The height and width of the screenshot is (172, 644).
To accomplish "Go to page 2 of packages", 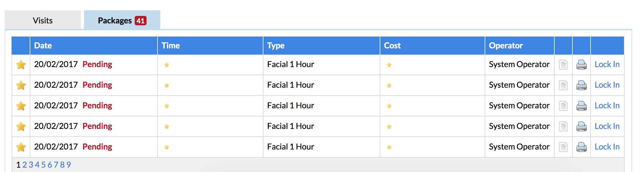I will pos(25,165).
